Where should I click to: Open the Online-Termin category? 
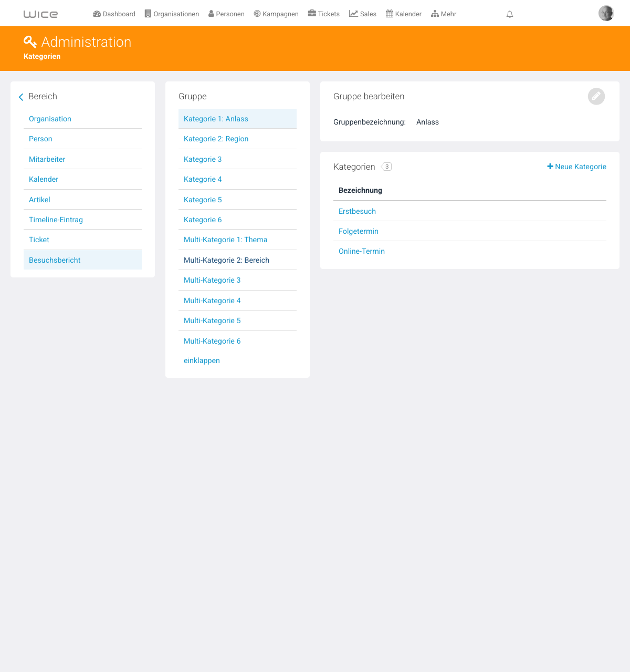coord(362,251)
